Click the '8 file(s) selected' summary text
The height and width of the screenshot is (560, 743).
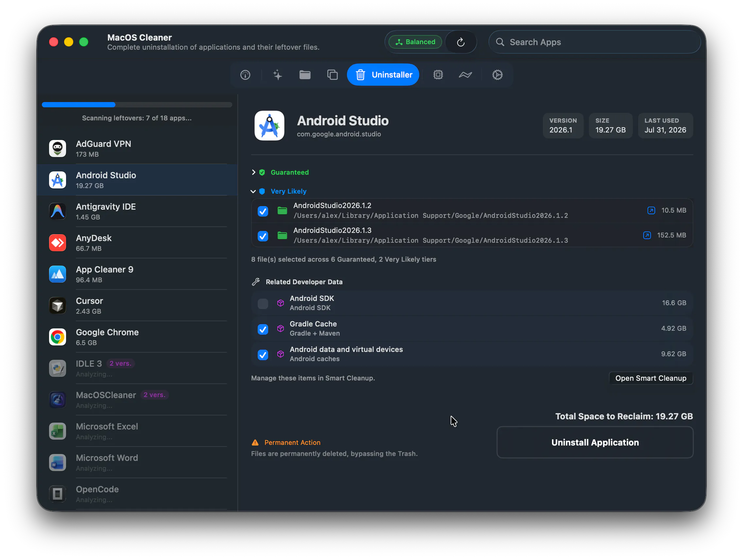[x=344, y=259]
